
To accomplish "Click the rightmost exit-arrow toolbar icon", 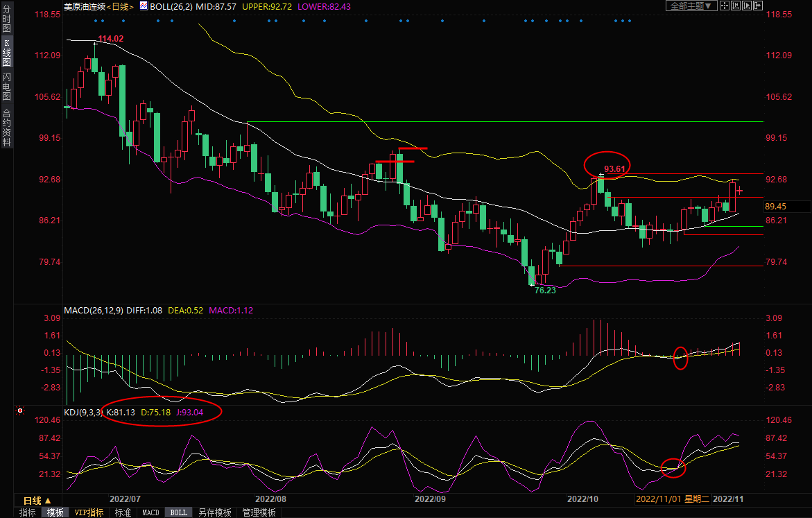I will click(x=759, y=6).
